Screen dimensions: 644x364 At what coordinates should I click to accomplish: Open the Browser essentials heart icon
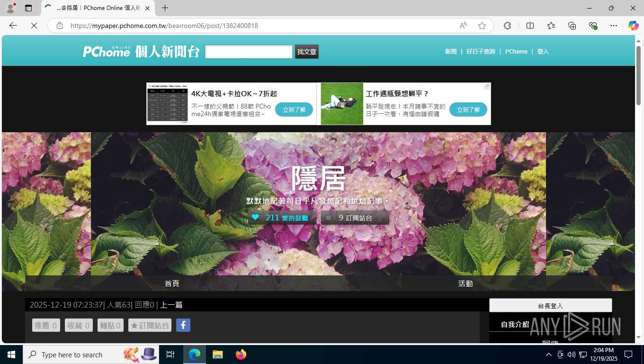click(593, 26)
